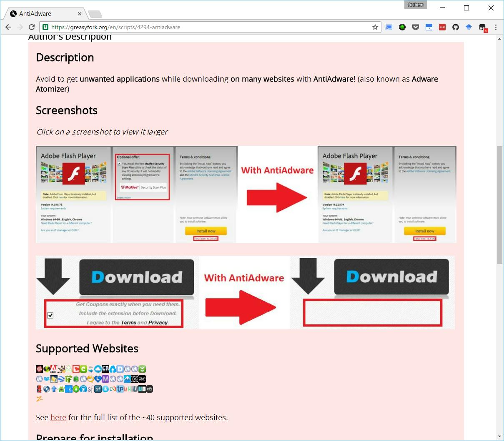
Task: Click the black RC site icon
Action: click(x=142, y=379)
